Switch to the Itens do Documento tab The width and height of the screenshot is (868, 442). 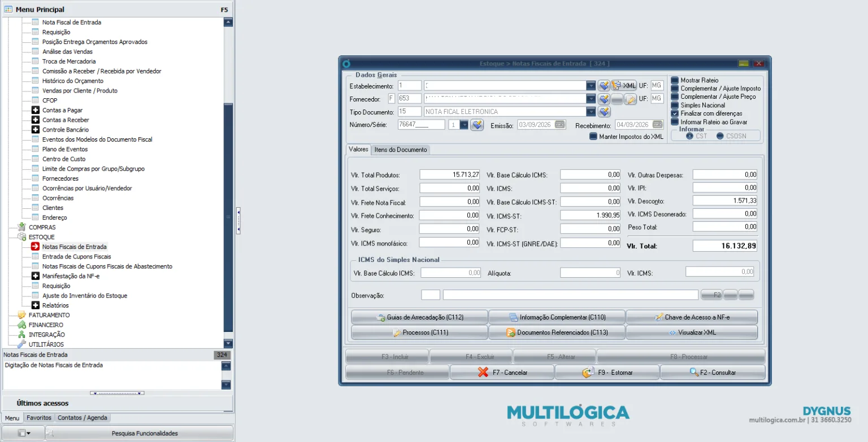point(401,150)
